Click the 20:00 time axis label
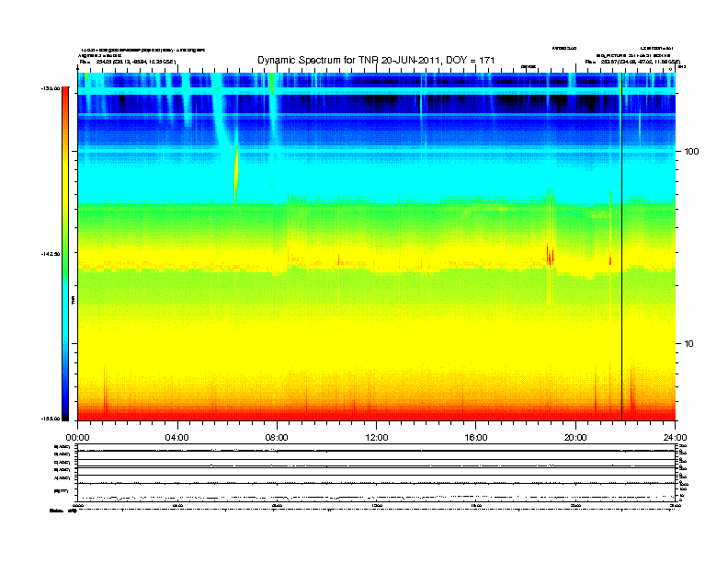Screen dimensions: 728x563 click(575, 438)
